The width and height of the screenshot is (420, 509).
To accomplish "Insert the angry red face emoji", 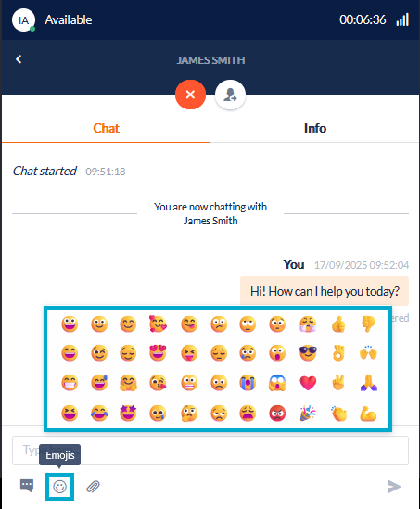I will [x=277, y=413].
